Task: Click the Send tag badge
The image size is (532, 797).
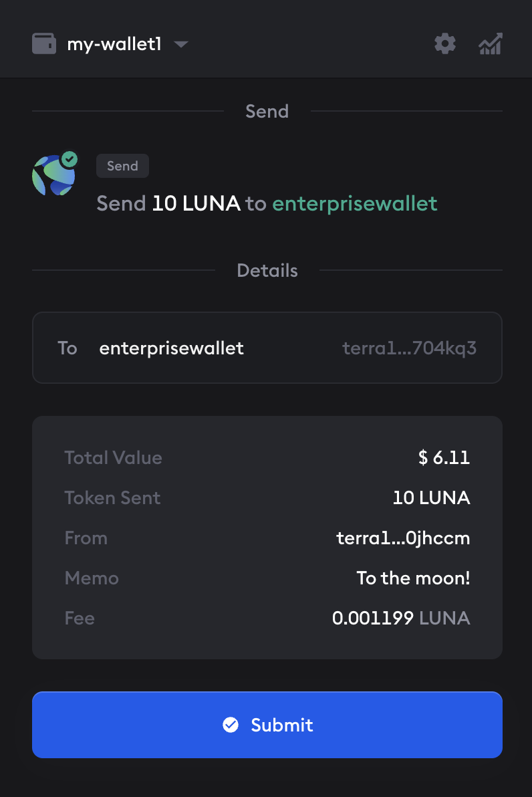Action: click(122, 166)
